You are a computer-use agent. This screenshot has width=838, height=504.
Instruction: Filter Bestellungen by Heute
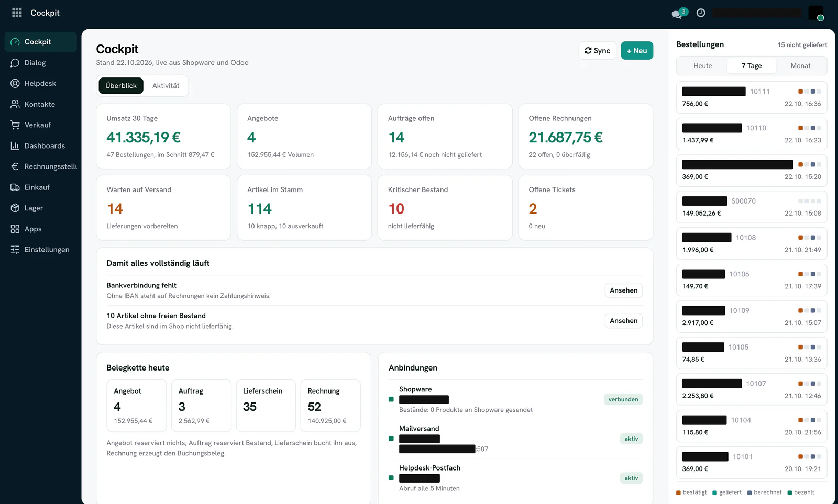[x=702, y=66]
